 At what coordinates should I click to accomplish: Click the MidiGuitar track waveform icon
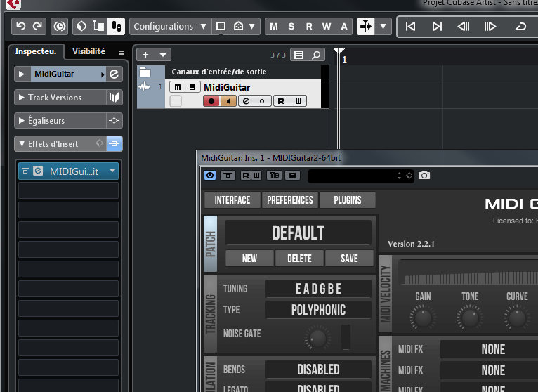(144, 86)
